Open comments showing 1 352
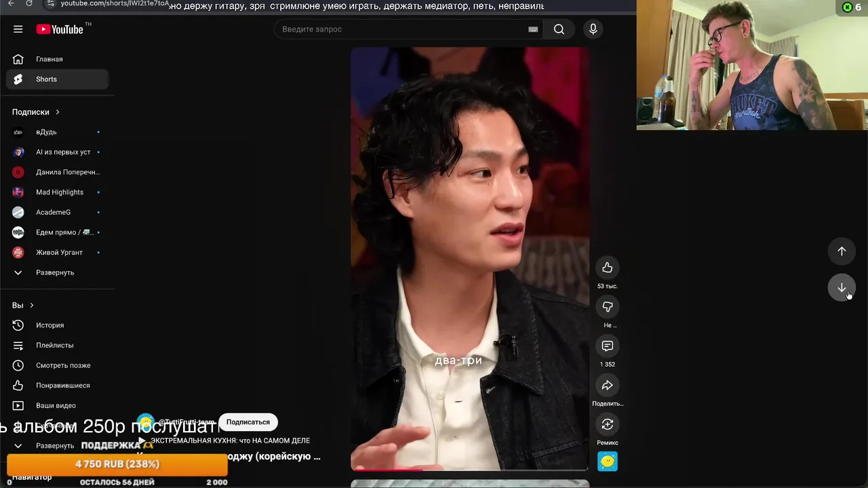 pyautogui.click(x=608, y=346)
